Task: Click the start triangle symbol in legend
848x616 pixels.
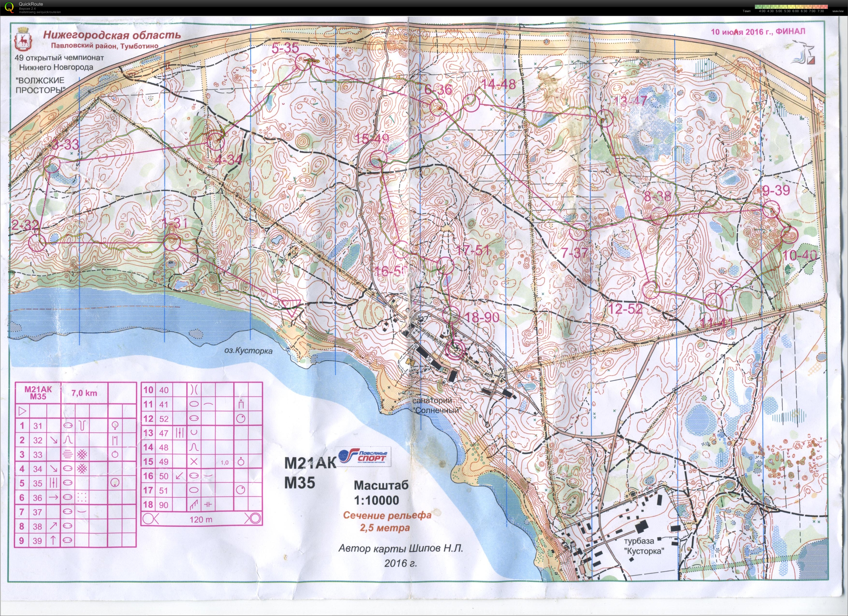Action: coord(22,412)
